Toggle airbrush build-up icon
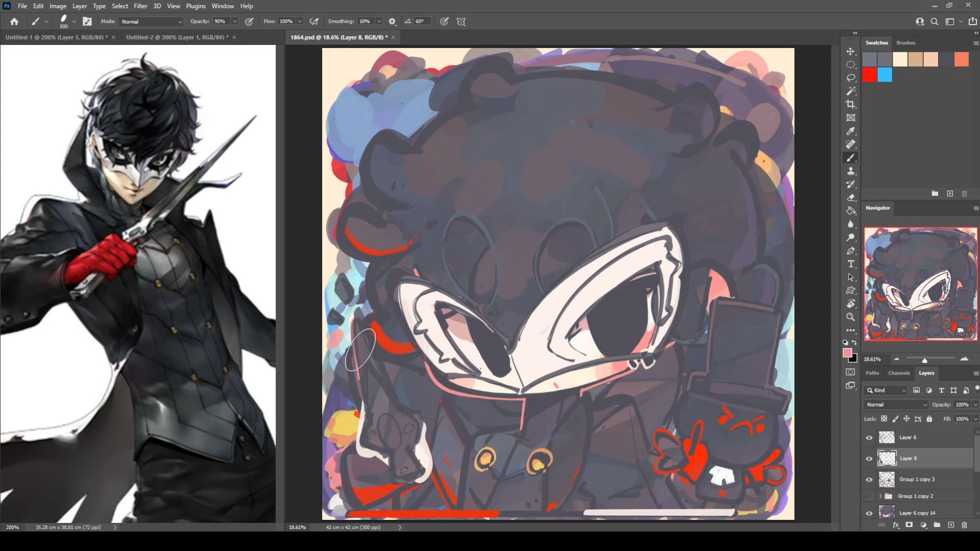This screenshot has height=551, width=980. click(x=314, y=21)
